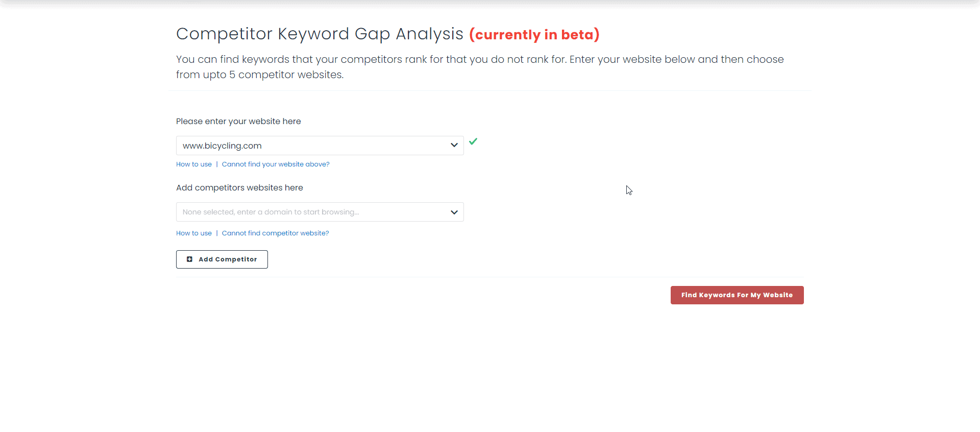Open the competitors dropdown chevron
Screen dimensions: 980x432
pos(454,212)
